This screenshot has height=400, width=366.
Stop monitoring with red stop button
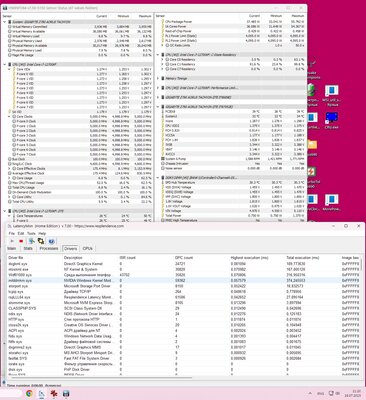point(21,241)
